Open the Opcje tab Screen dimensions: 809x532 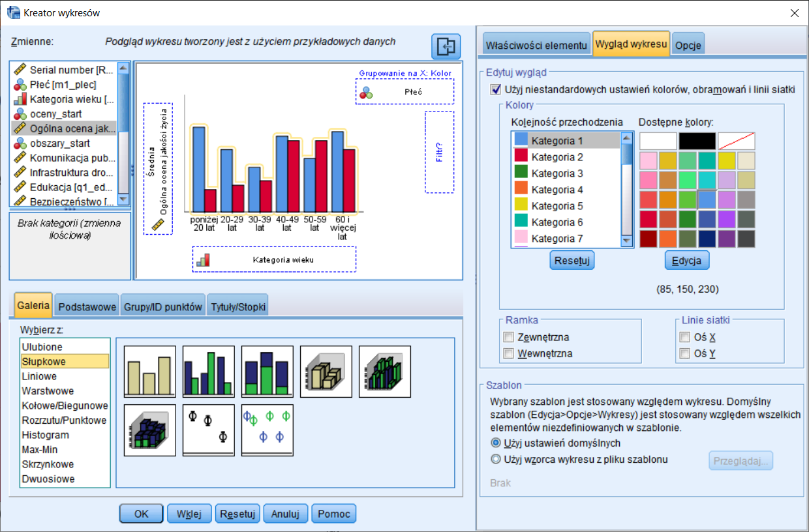click(688, 46)
